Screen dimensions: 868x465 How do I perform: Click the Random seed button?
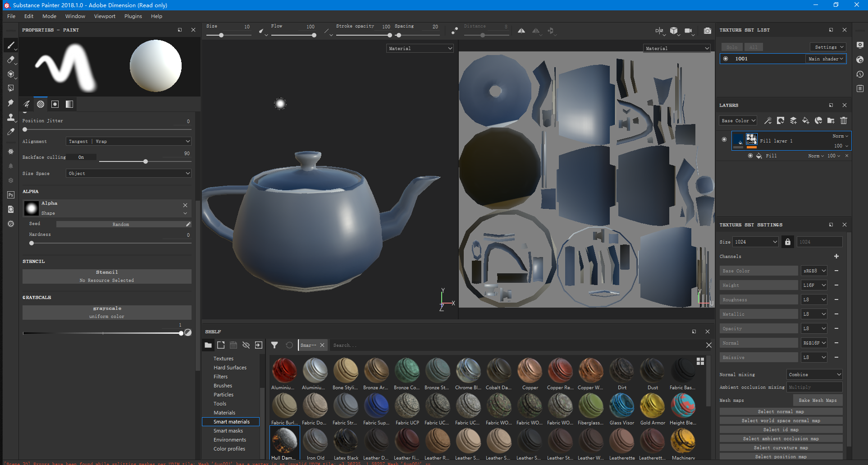pyautogui.click(x=121, y=224)
